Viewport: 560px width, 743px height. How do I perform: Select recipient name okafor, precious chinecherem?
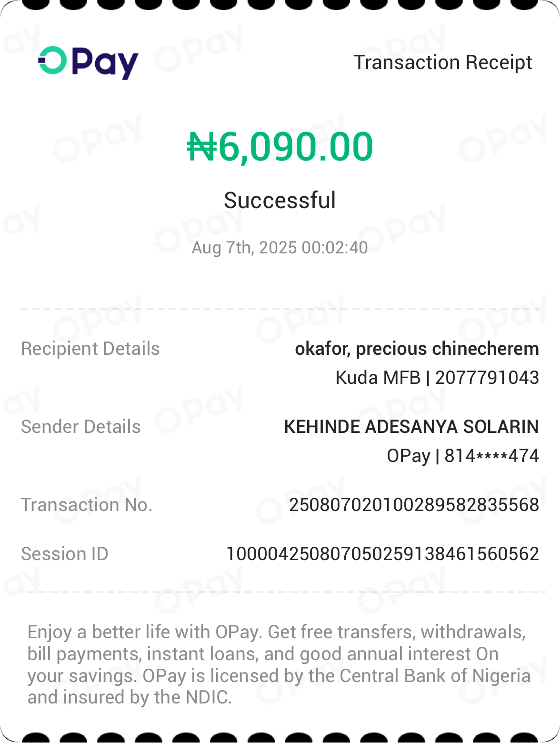click(x=417, y=349)
